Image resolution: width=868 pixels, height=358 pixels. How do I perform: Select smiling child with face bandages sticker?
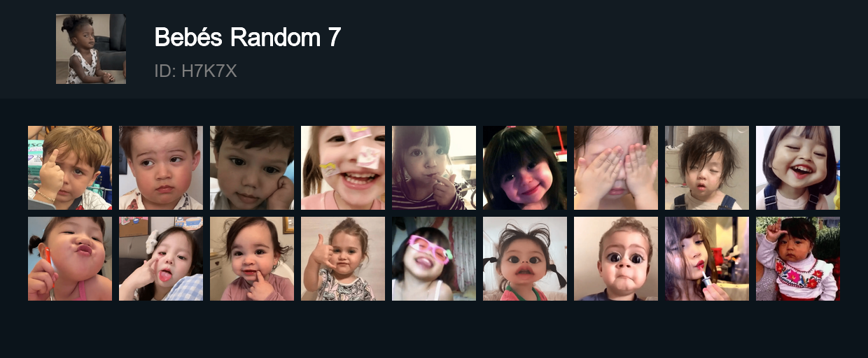(x=343, y=168)
